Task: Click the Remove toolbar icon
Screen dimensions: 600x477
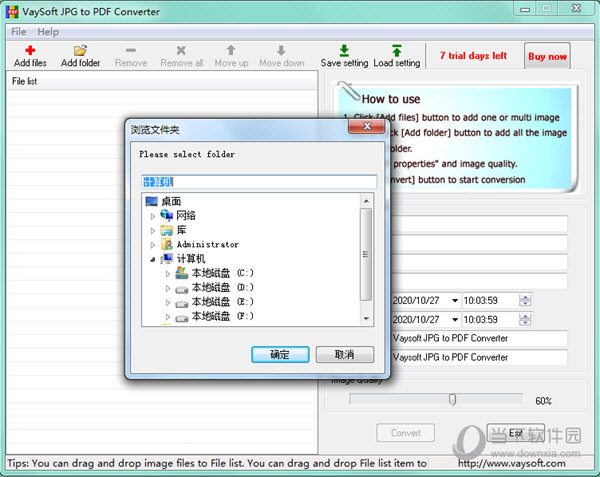Action: [x=131, y=50]
